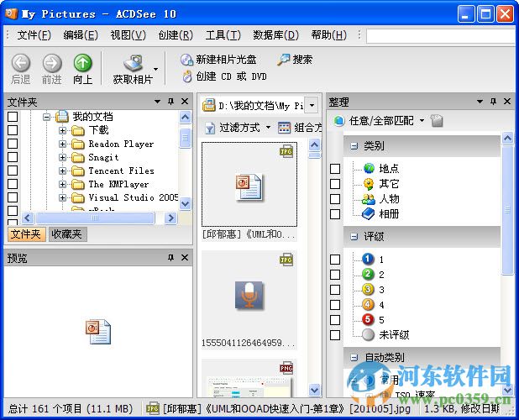
Task: Check the 其它 category checkbox
Action: [x=335, y=184]
